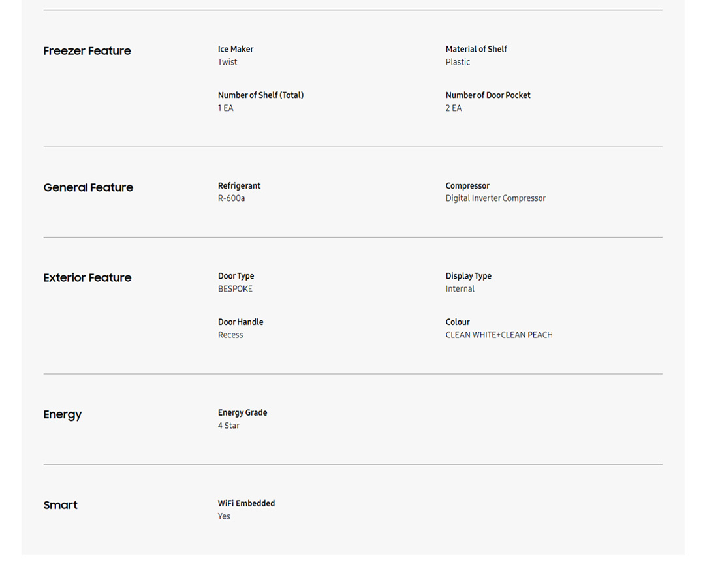Click the BESPOKE door type value
Viewport: 705px width, 588px height.
[235, 289]
